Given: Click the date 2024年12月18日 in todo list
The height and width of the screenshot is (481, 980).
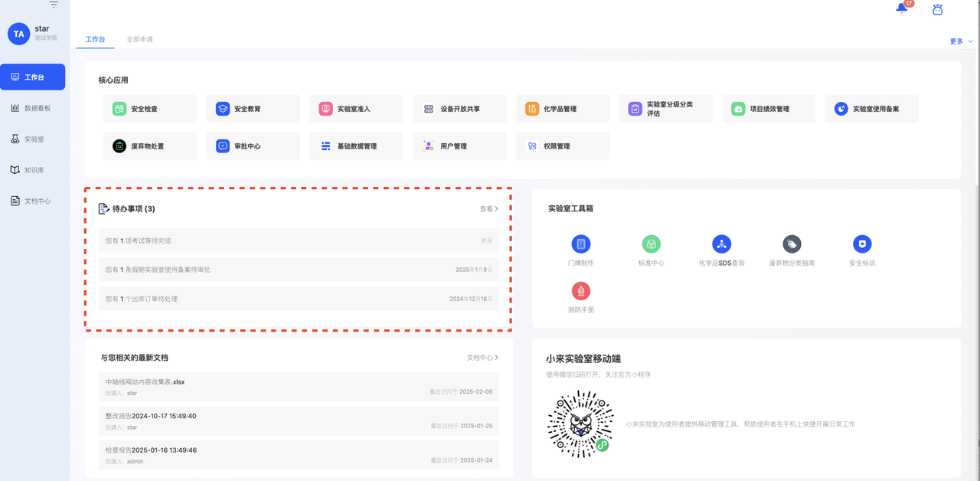Looking at the screenshot, I should point(471,299).
